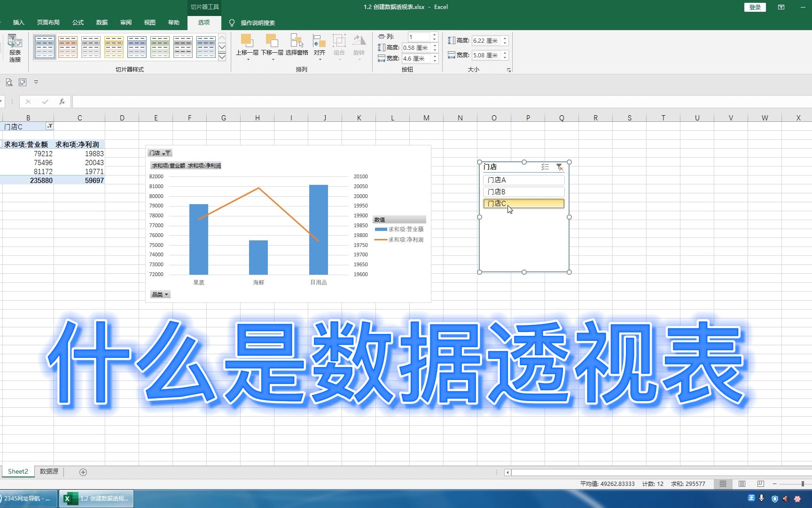This screenshot has width=812, height=508.
Task: Apply the yellow slicer style thumbnail
Action: [114, 47]
